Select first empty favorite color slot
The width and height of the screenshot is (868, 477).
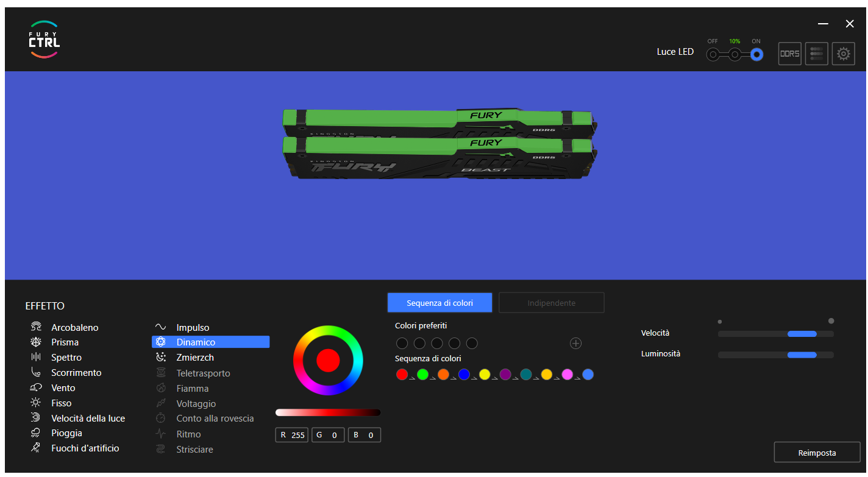[402, 344]
